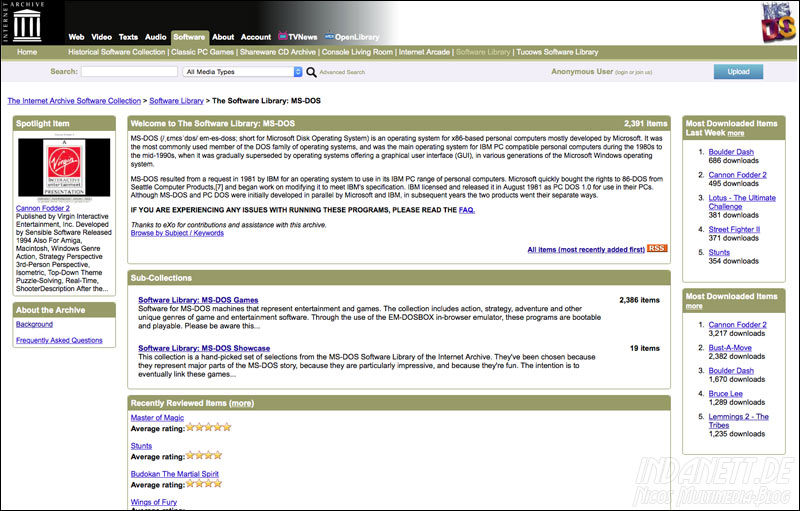Open Classic PC Games section
Screen dimensions: 800x511
pos(202,52)
